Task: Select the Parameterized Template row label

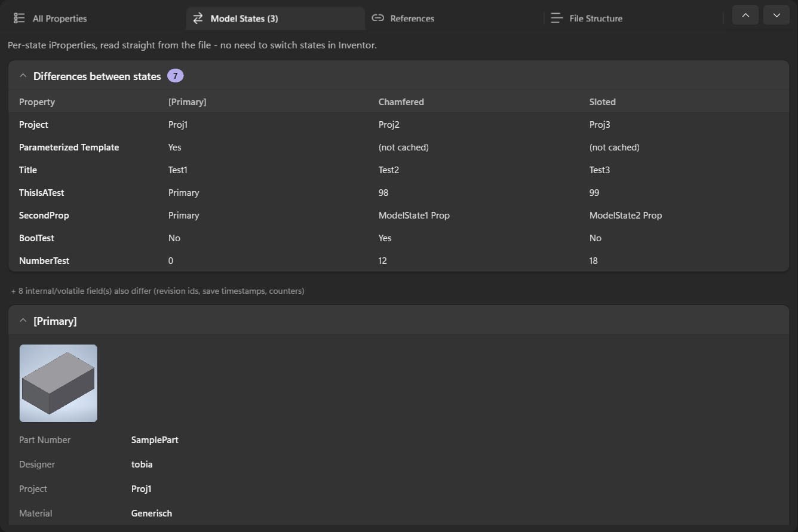Action: click(x=69, y=147)
